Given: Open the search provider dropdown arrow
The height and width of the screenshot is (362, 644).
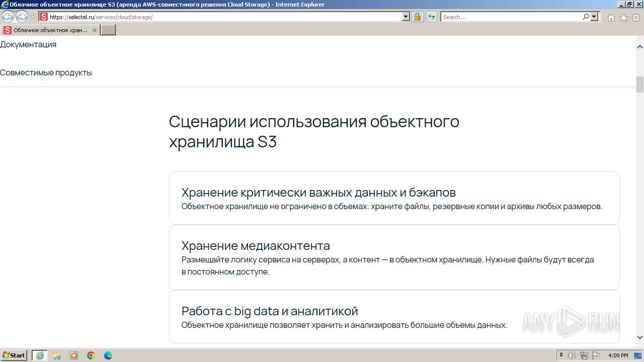Looking at the screenshot, I should click(595, 17).
